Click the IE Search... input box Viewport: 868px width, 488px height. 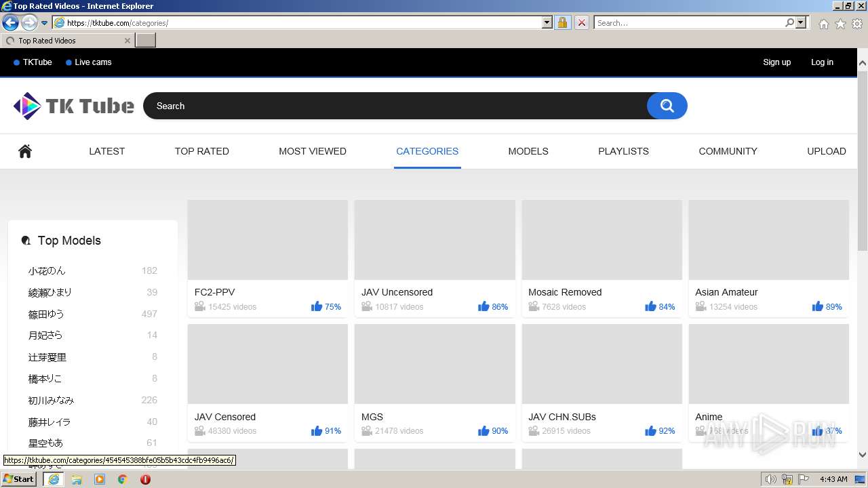(689, 22)
